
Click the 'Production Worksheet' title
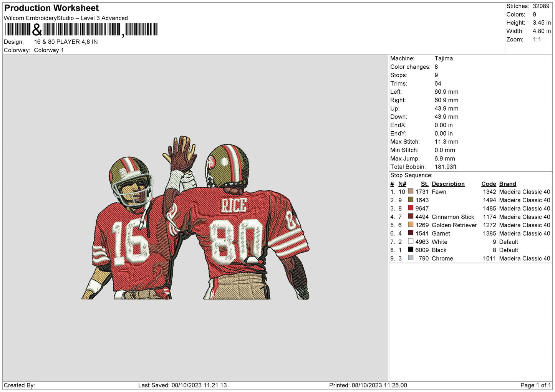pyautogui.click(x=51, y=8)
